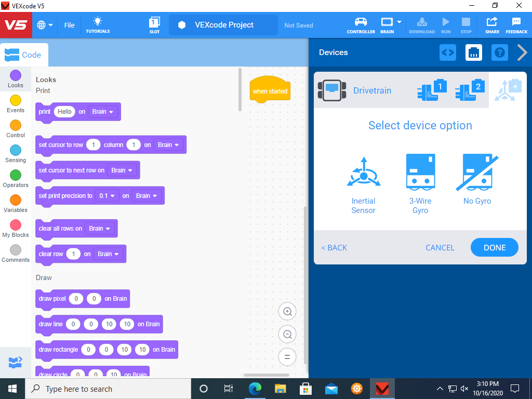This screenshot has height=399, width=532.
Task: Open Brain dropdown in clear all rows block
Action: click(x=100, y=229)
